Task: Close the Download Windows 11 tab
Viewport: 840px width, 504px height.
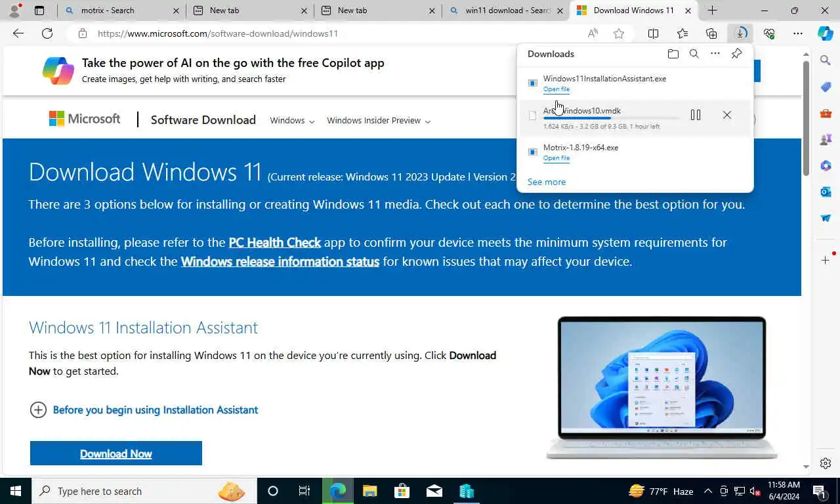Action: 688,10
